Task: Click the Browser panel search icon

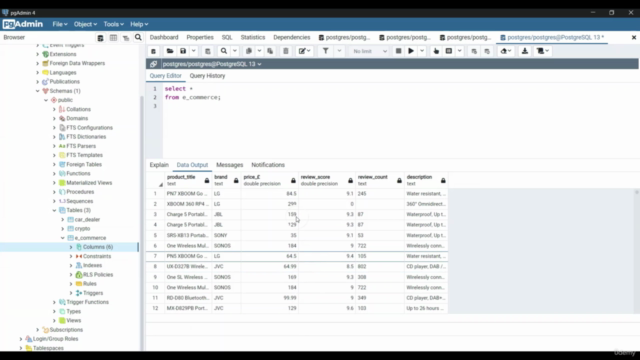Action: click(138, 38)
